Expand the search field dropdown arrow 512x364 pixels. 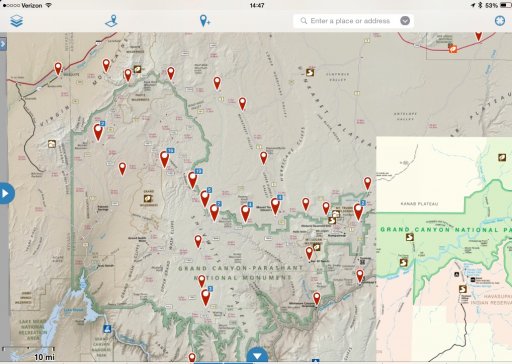tap(405, 21)
